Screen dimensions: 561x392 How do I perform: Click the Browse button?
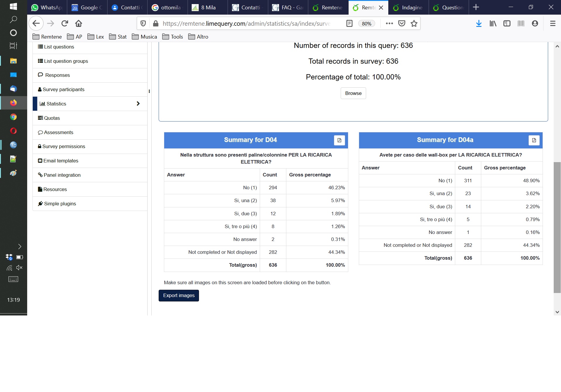353,93
